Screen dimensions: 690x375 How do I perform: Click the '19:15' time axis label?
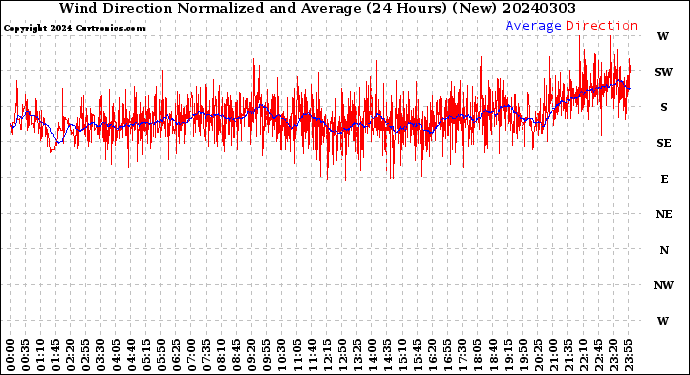click(508, 355)
